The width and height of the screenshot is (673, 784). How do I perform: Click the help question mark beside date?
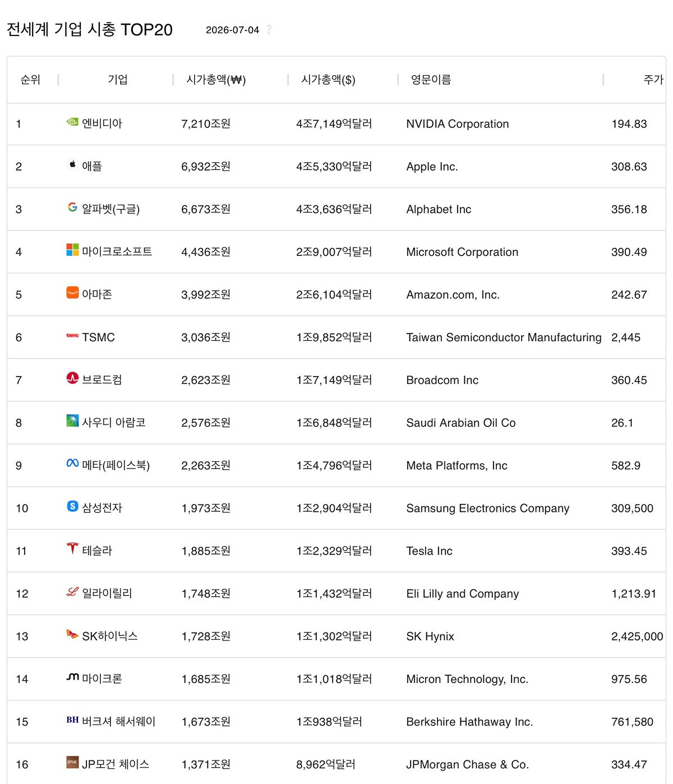269,30
